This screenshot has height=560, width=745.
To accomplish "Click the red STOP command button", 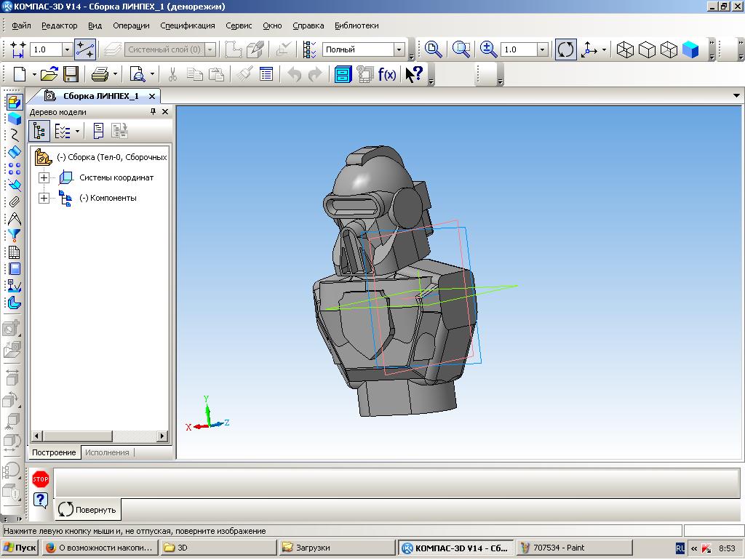I will click(x=41, y=479).
